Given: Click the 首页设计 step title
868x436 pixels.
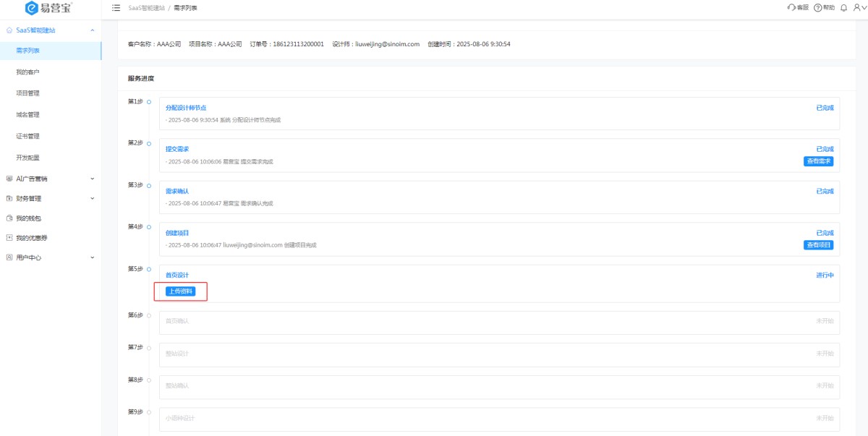Looking at the screenshot, I should click(x=177, y=275).
